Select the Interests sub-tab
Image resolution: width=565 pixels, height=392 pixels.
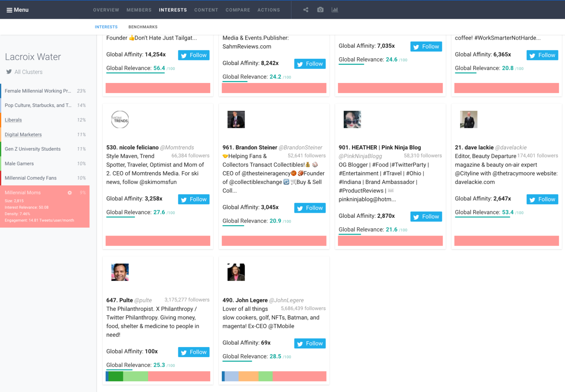pos(106,27)
